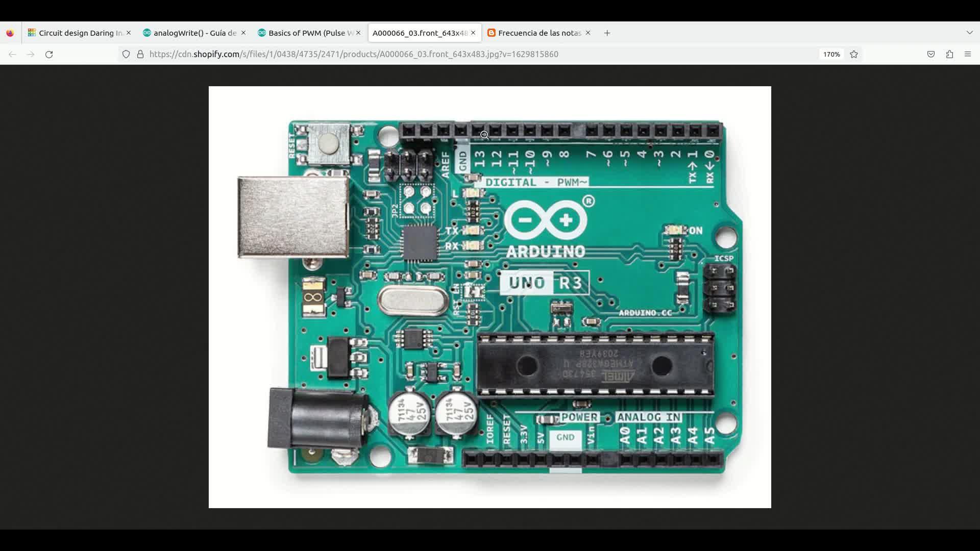Image resolution: width=980 pixels, height=551 pixels.
Task: Reset the 170% zoom level indicator
Action: [x=831, y=54]
